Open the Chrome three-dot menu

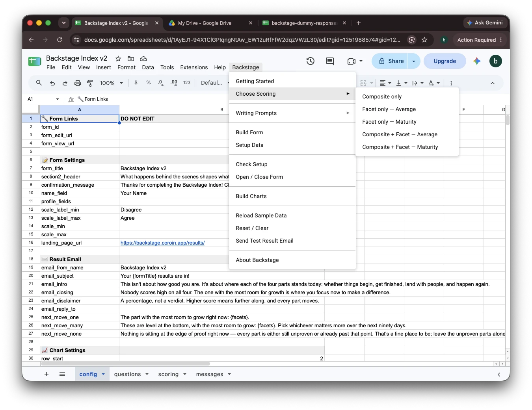tap(501, 40)
